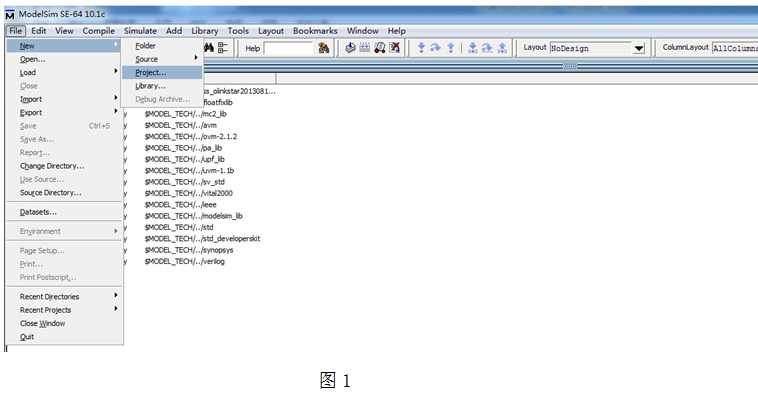Open the Tools menu
Screen dimensions: 758x395
point(238,31)
